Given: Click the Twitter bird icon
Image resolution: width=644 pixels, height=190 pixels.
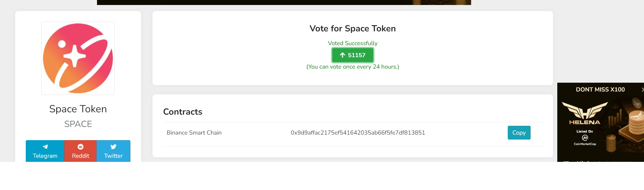Looking at the screenshot, I should click(x=113, y=147).
